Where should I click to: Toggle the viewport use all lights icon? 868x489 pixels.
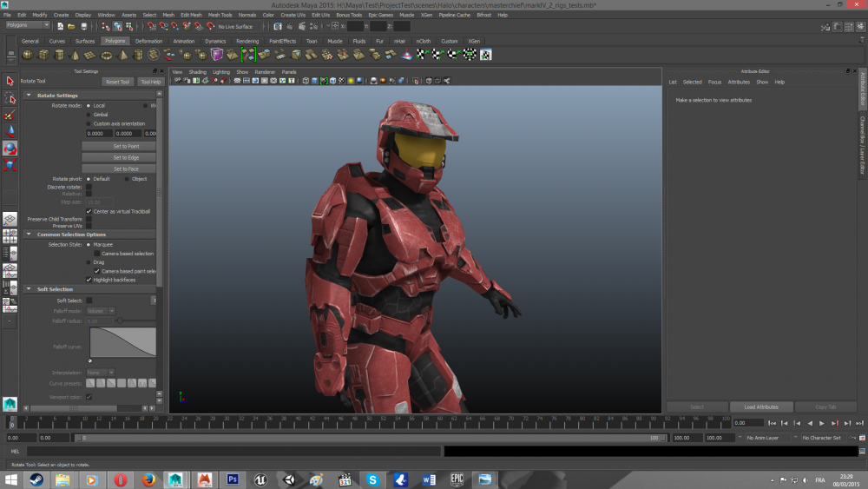(351, 81)
